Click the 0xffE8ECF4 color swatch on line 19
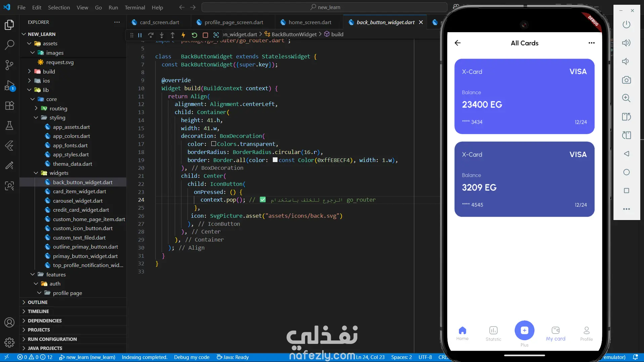The height and width of the screenshot is (362, 644). click(275, 160)
